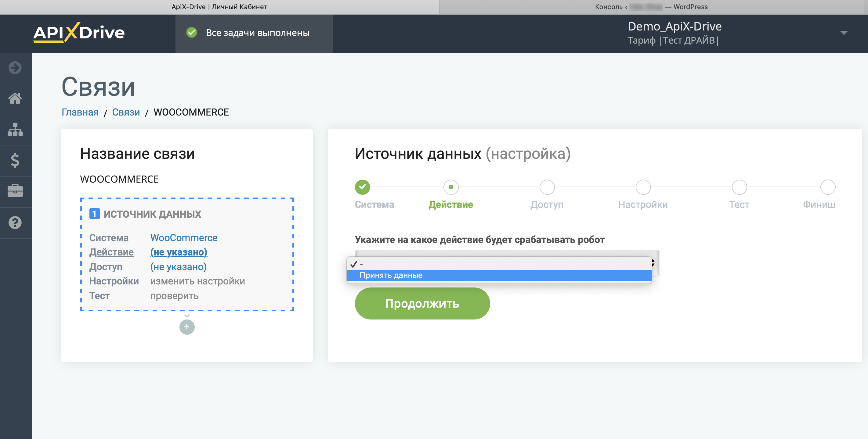Edit connection name field WOOCOMMERCE
This screenshot has height=439, width=868.
[187, 179]
